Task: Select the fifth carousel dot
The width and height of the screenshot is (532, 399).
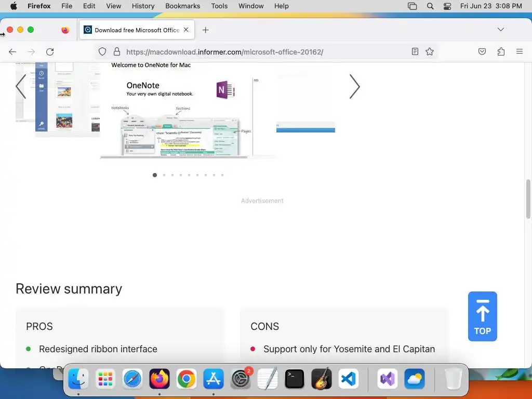Action: [x=189, y=175]
